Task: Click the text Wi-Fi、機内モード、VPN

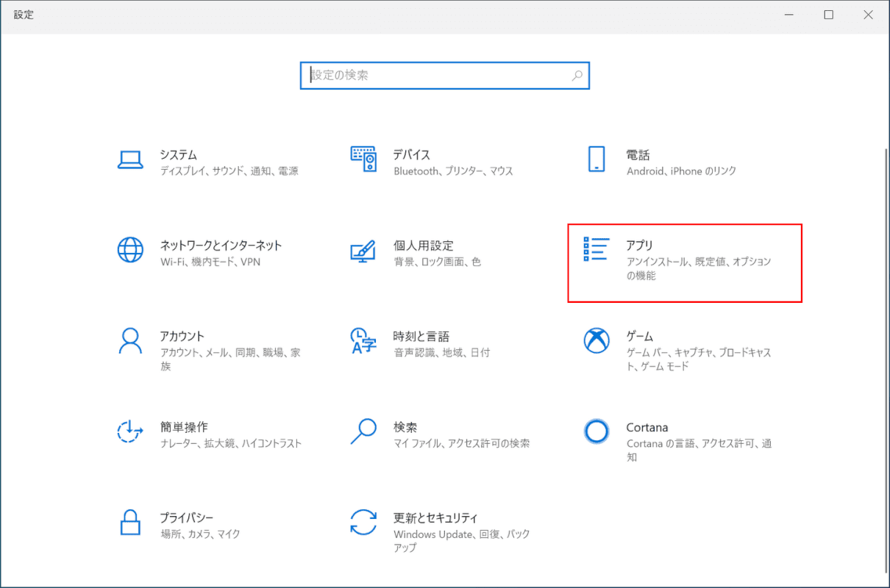Action: tap(210, 262)
